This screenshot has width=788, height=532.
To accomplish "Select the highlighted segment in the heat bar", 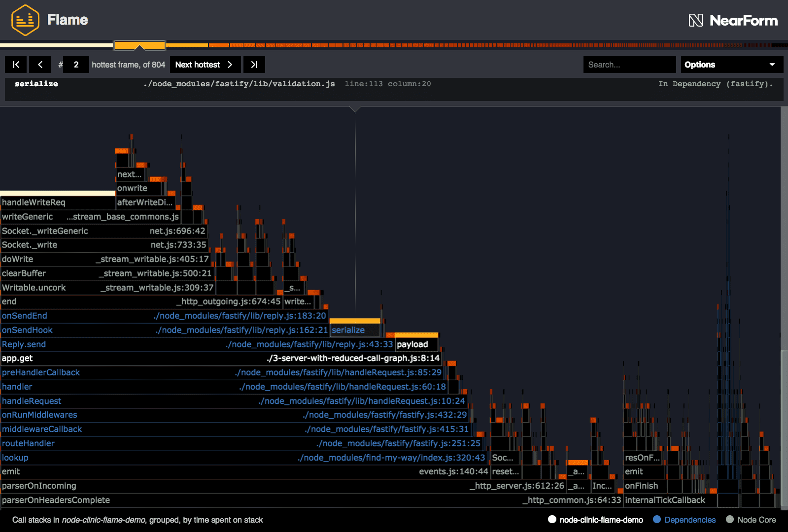I will point(139,45).
